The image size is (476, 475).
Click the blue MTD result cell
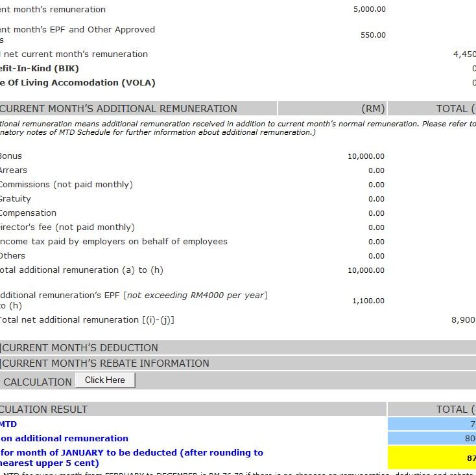coord(431,424)
